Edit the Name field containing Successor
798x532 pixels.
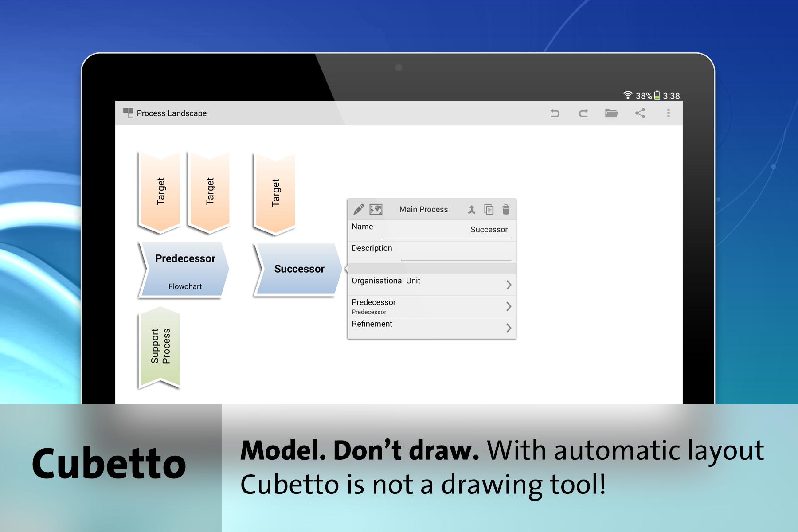click(x=446, y=231)
